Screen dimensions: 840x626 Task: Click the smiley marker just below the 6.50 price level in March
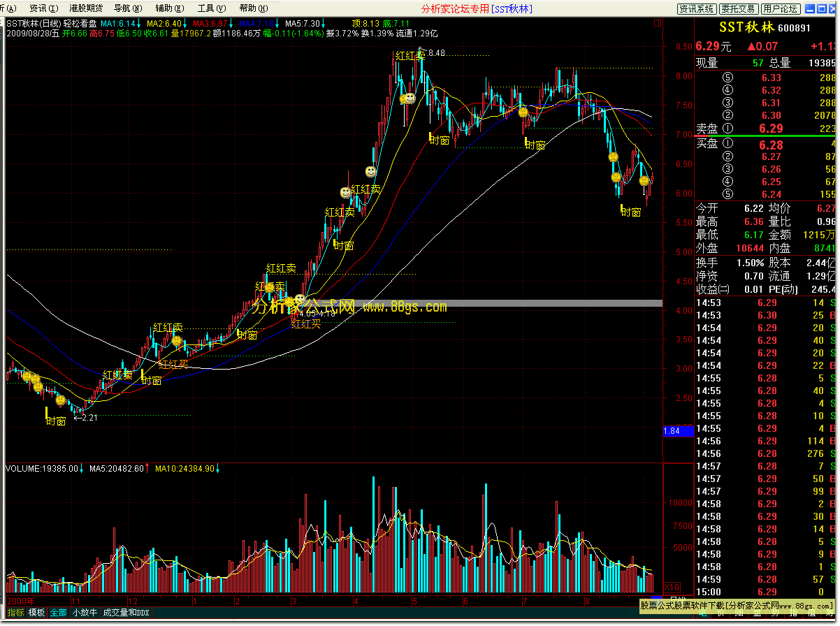(x=370, y=171)
